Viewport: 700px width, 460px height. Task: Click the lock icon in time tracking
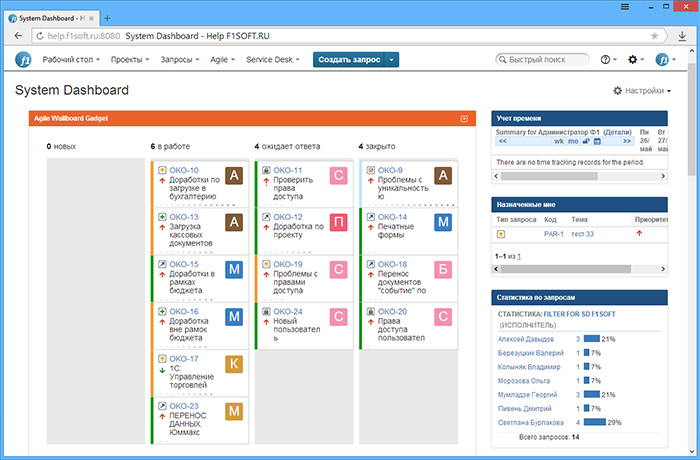click(586, 141)
